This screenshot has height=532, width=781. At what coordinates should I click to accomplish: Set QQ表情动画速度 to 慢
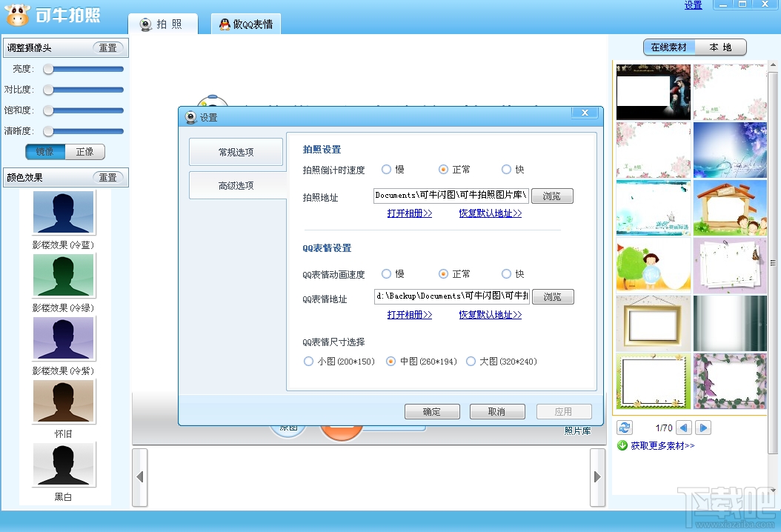pyautogui.click(x=387, y=274)
